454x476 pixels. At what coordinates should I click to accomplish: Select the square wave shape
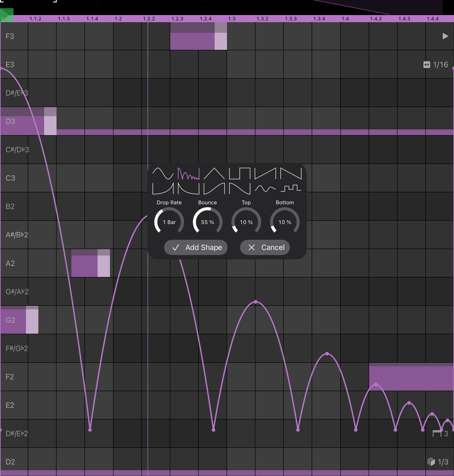click(x=239, y=174)
